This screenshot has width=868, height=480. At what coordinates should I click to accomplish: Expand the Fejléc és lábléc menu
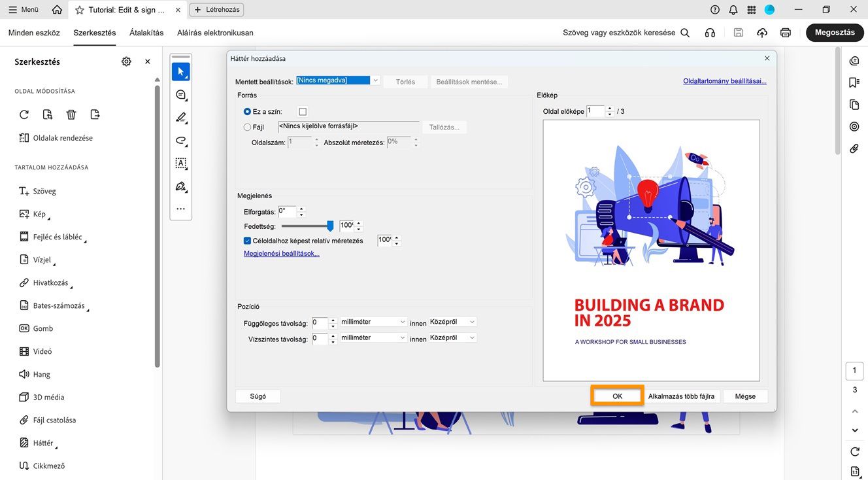tap(52, 237)
